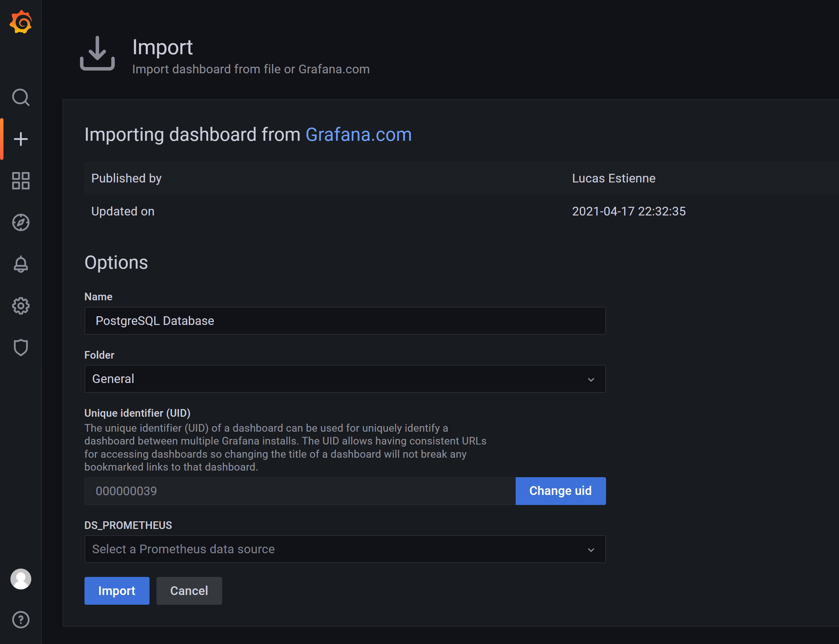Open the Alerting bell icon
The width and height of the screenshot is (839, 644).
click(21, 264)
